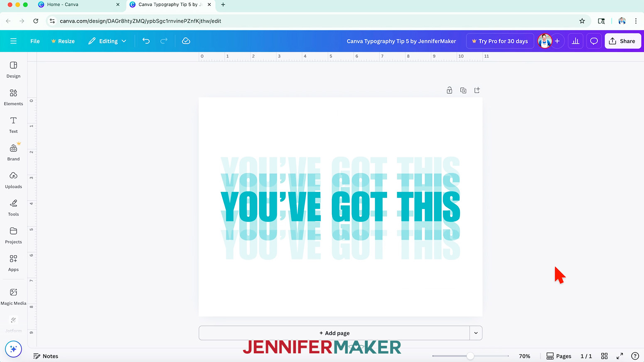Click Try Pro for 30 days

pyautogui.click(x=500, y=41)
